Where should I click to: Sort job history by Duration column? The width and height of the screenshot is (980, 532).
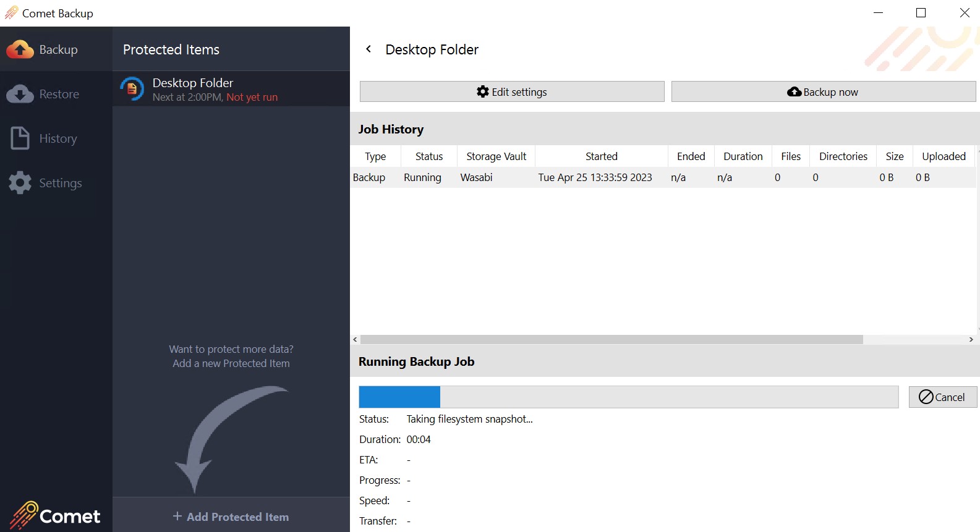coord(743,156)
